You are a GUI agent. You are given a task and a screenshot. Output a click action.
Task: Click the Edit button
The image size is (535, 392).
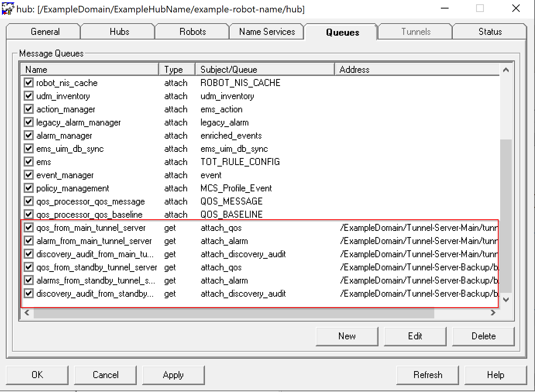pyautogui.click(x=415, y=336)
